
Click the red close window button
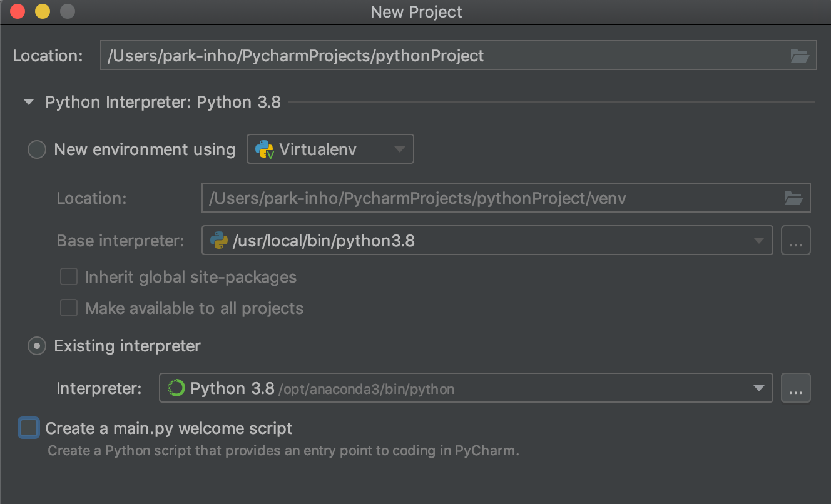18,11
